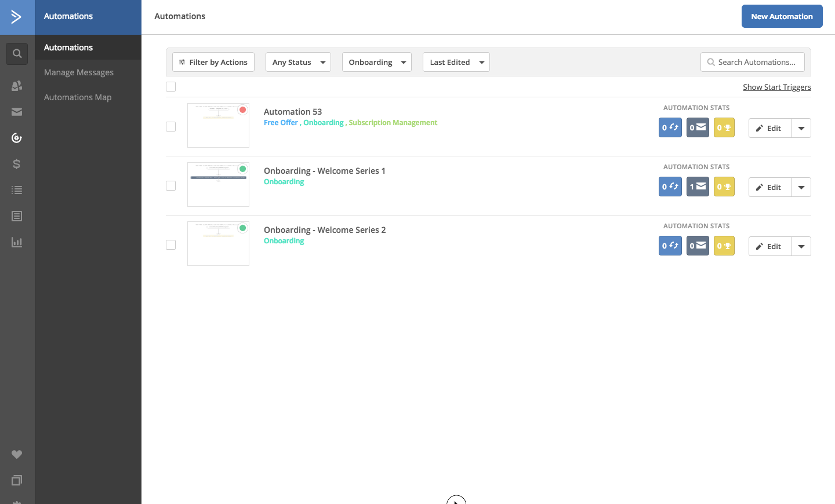Click Welcome Series 2 contacts-entered stat badge

pyautogui.click(x=670, y=246)
